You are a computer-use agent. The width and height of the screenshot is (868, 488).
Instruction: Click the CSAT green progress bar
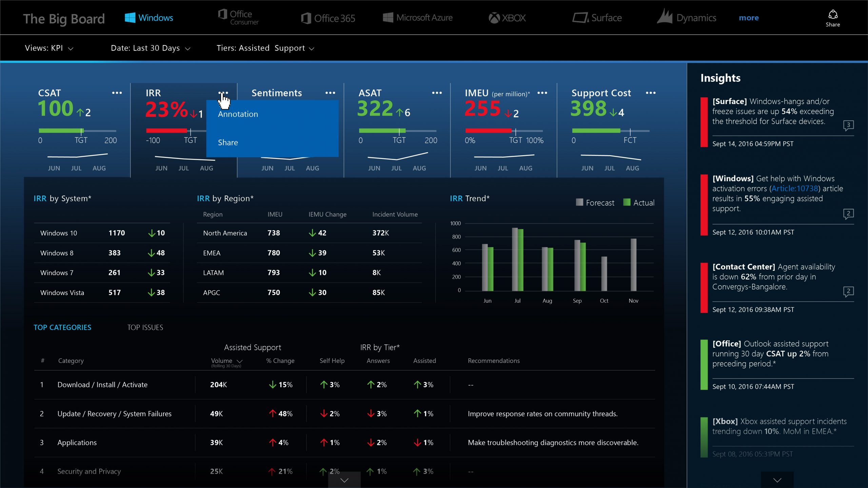[61, 130]
